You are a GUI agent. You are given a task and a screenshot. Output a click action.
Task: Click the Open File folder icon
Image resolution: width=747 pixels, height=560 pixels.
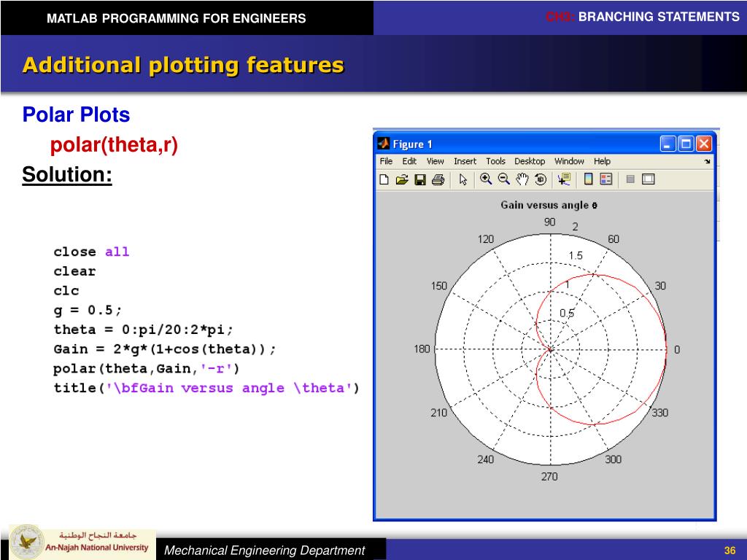(x=401, y=179)
